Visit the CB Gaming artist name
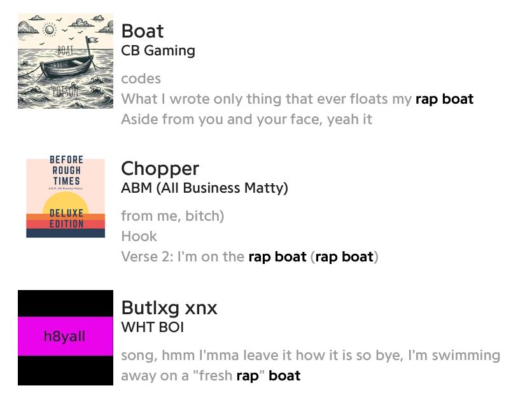532x395 pixels. 158,51
